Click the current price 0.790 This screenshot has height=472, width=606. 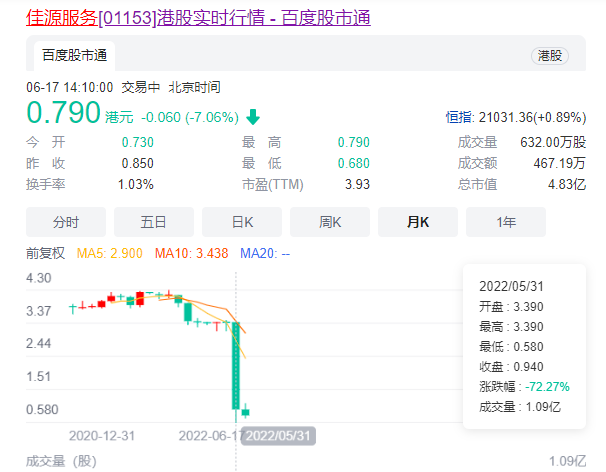(63, 112)
